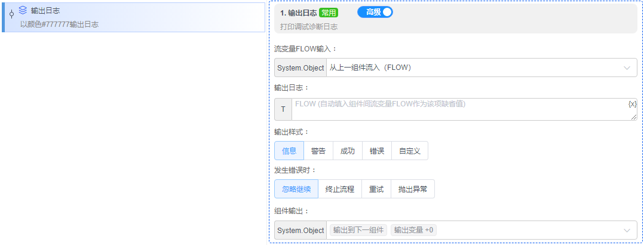644x245 pixels.
Task: Select the 输出日志 step in the flow list
Action: point(133,17)
